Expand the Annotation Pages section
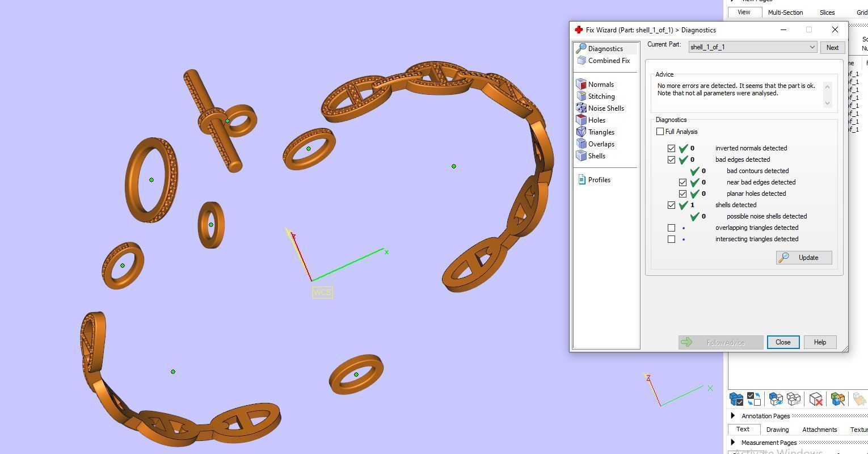The height and width of the screenshot is (454, 868). coord(733,416)
